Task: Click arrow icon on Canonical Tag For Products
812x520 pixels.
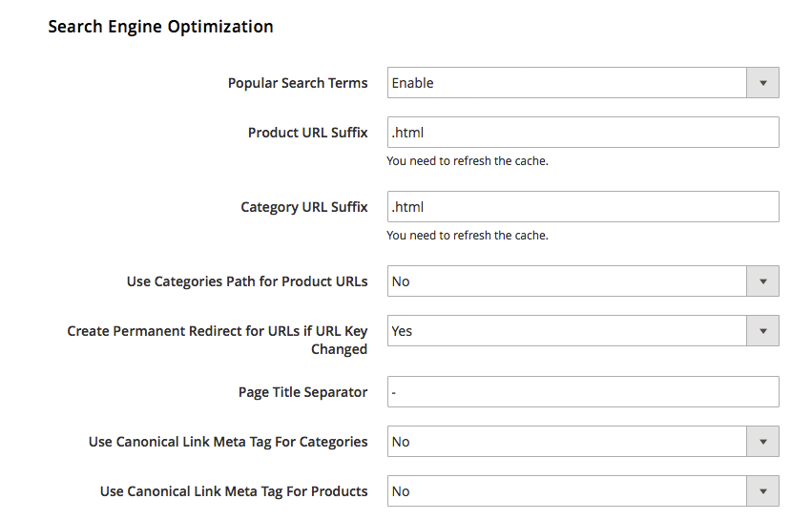Action: pos(762,491)
